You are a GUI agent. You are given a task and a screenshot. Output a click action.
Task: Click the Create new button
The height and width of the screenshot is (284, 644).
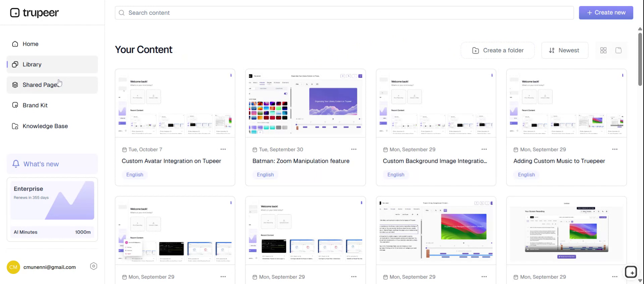(606, 13)
